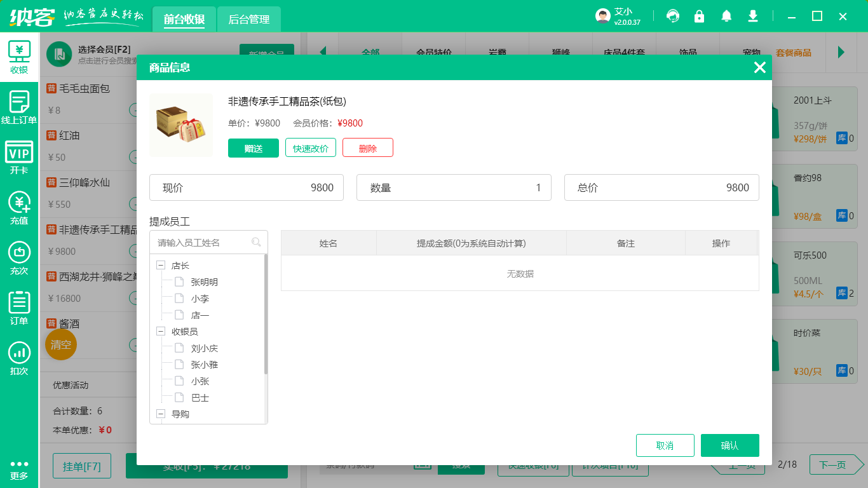Collapse the 收银员 employee group
This screenshot has width=868, height=488.
[161, 331]
